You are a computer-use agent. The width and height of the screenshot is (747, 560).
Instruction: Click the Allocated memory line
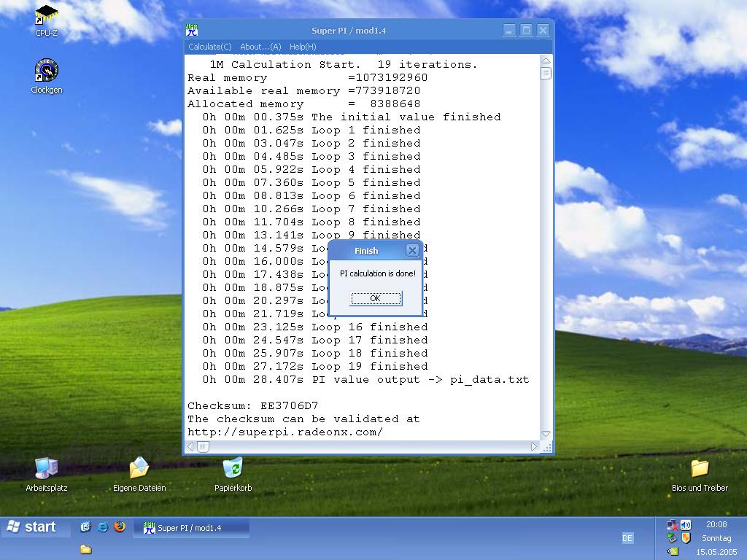(x=304, y=104)
